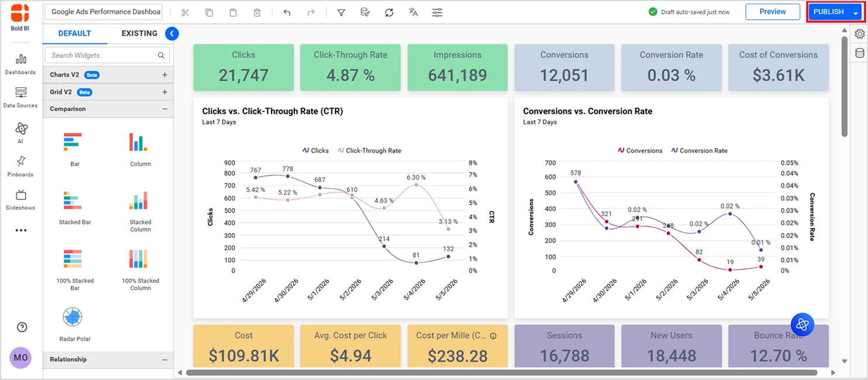Click the Cut scissors icon
This screenshot has height=380, width=868.
pyautogui.click(x=185, y=12)
